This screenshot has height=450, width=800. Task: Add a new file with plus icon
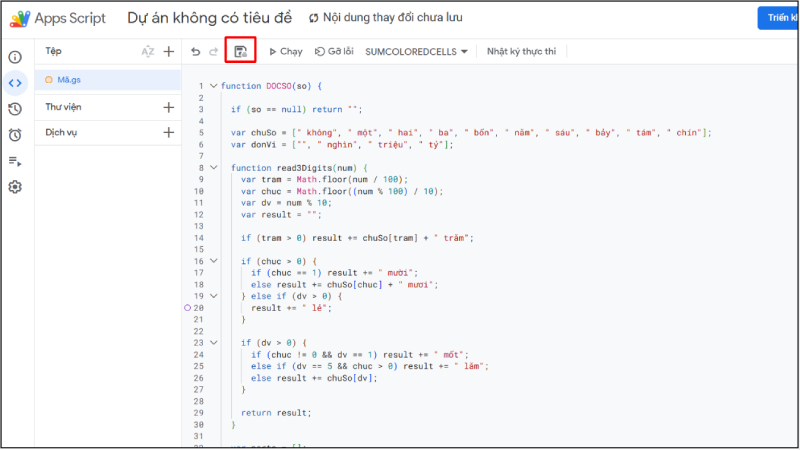168,52
